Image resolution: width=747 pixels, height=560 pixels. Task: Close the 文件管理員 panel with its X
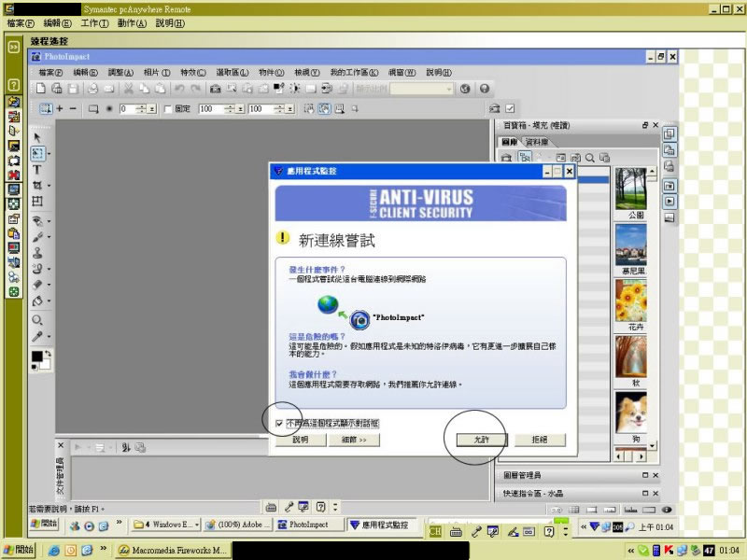tap(61, 445)
